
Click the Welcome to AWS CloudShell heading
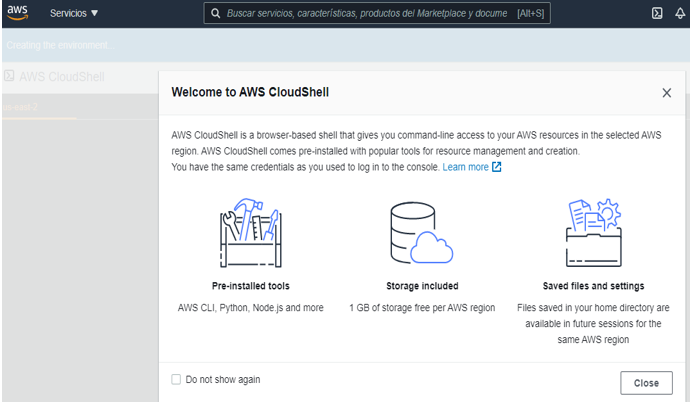(x=250, y=92)
